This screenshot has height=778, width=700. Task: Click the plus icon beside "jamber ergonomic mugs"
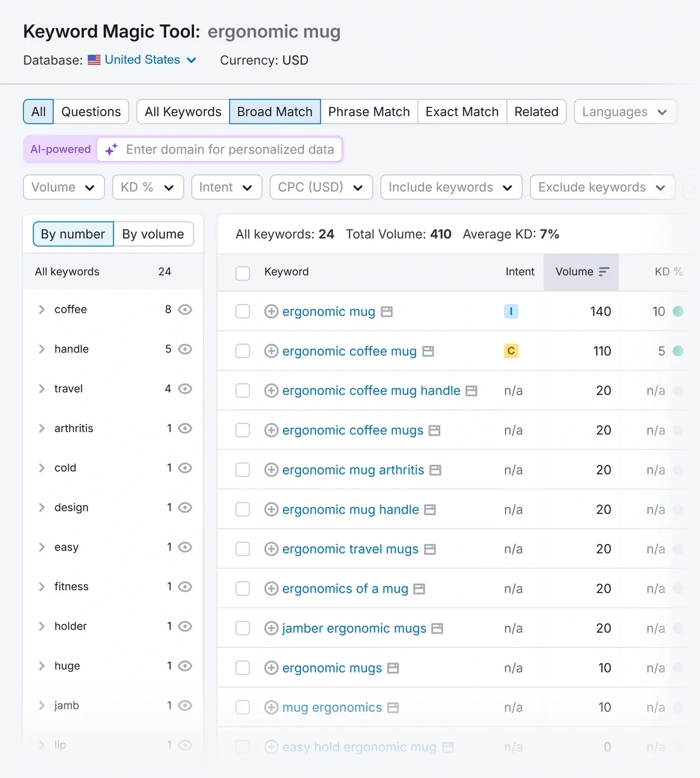[271, 628]
